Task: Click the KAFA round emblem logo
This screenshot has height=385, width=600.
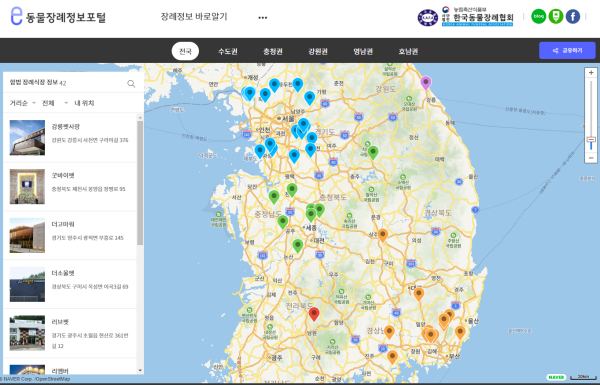Action: pos(428,18)
